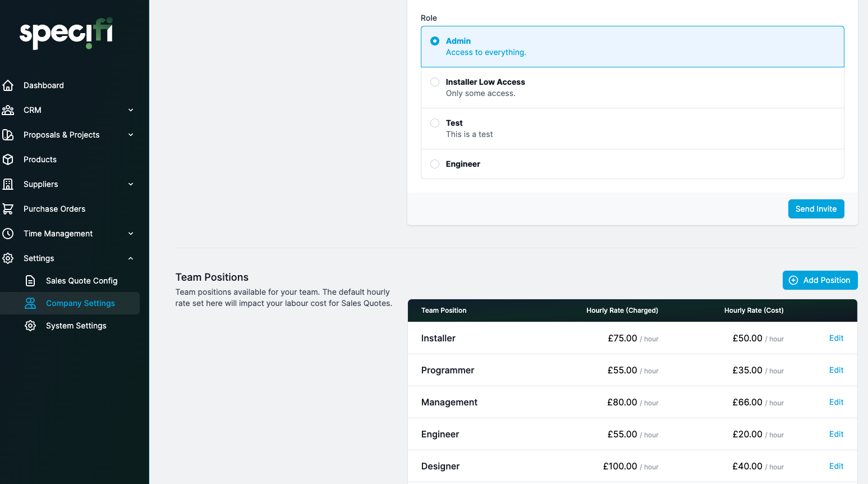868x484 pixels.
Task: Click the System Settings gear icon
Action: point(30,326)
